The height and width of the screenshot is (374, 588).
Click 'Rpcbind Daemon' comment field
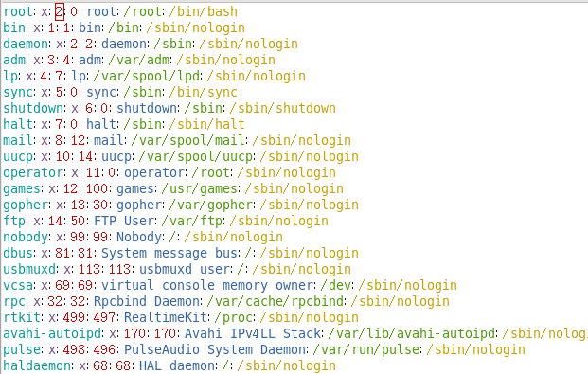(x=147, y=302)
